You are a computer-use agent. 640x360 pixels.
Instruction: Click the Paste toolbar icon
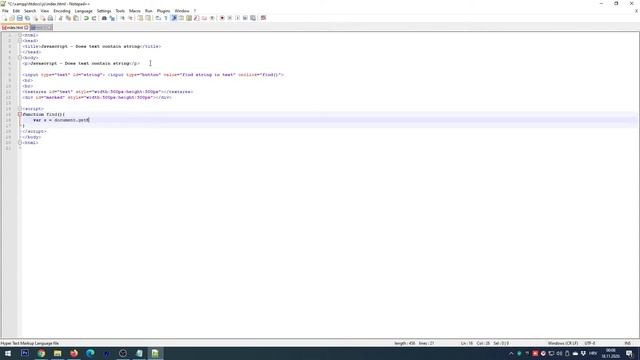pos(76,18)
